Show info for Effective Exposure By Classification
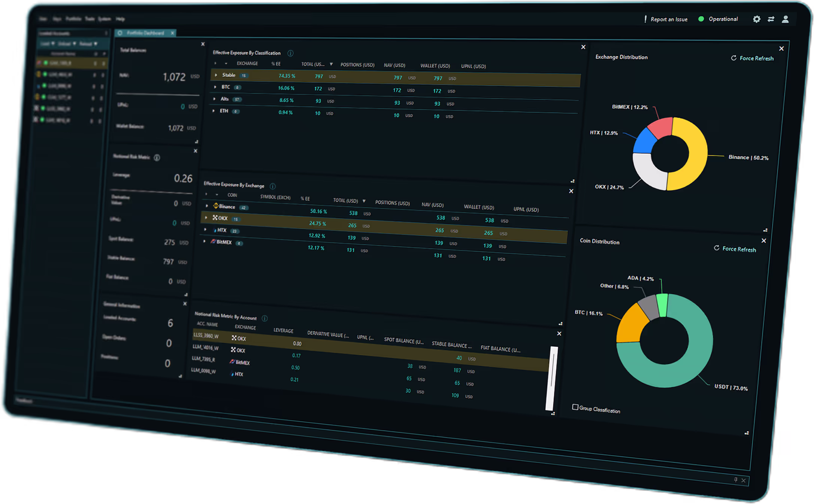The image size is (814, 504). click(x=290, y=53)
